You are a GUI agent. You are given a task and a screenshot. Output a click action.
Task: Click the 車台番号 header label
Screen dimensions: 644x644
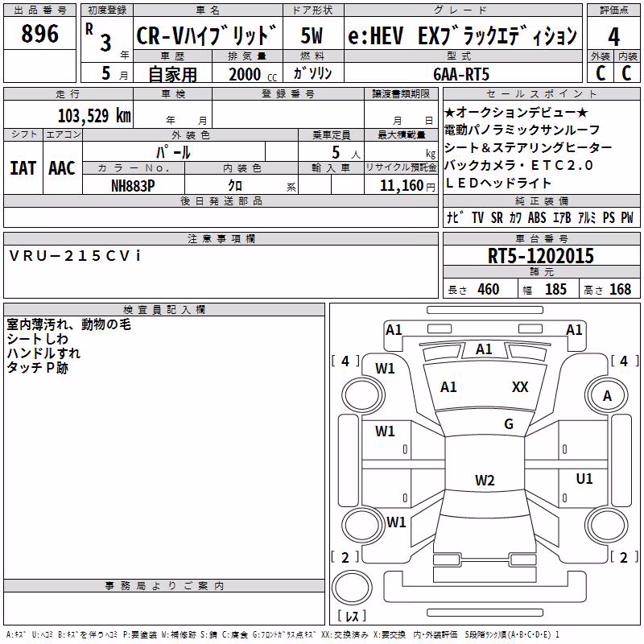pyautogui.click(x=541, y=238)
